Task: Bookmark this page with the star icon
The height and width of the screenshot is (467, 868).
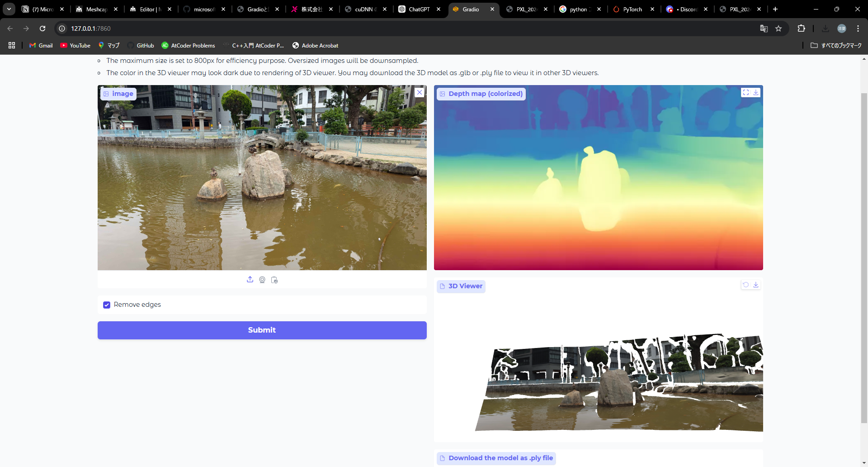Action: pyautogui.click(x=778, y=29)
